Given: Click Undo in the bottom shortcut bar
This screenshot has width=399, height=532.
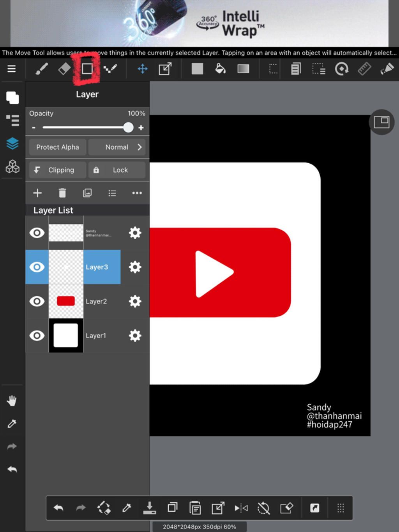Looking at the screenshot, I should [x=58, y=508].
